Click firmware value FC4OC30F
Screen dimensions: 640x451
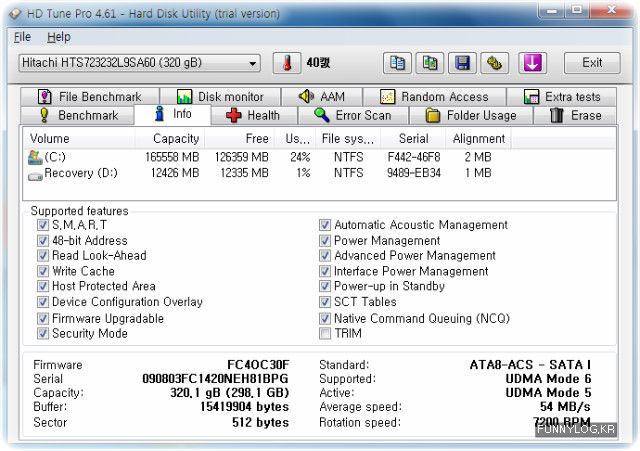point(258,364)
